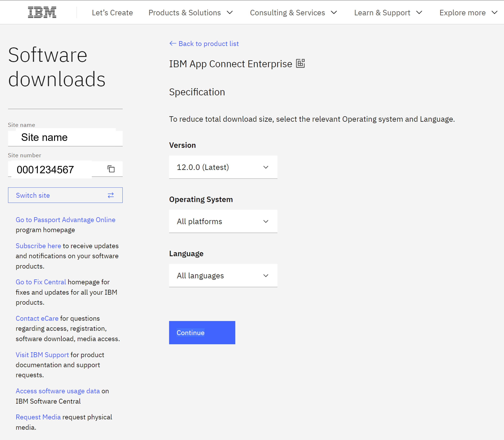Image resolution: width=504 pixels, height=440 pixels.
Task: Open Explore more menu
Action: tap(469, 12)
